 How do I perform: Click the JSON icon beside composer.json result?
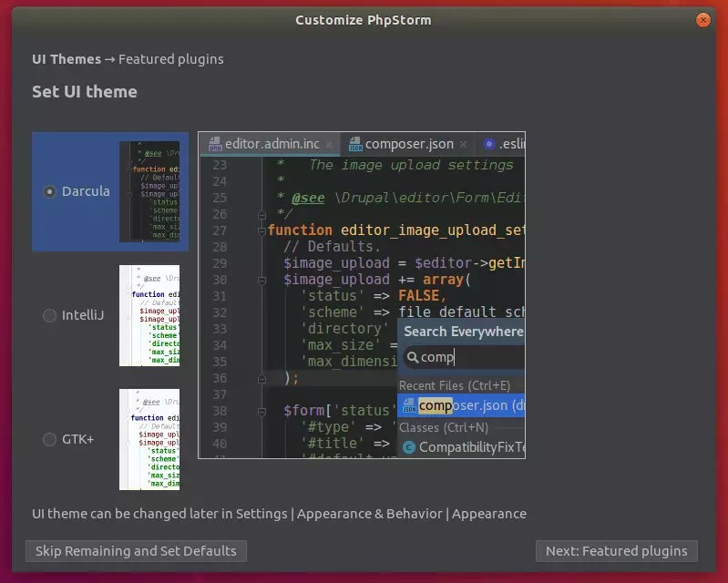click(x=409, y=405)
